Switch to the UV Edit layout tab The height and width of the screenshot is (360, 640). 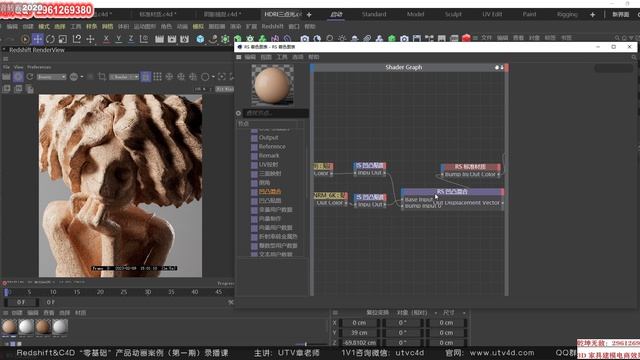coord(492,14)
